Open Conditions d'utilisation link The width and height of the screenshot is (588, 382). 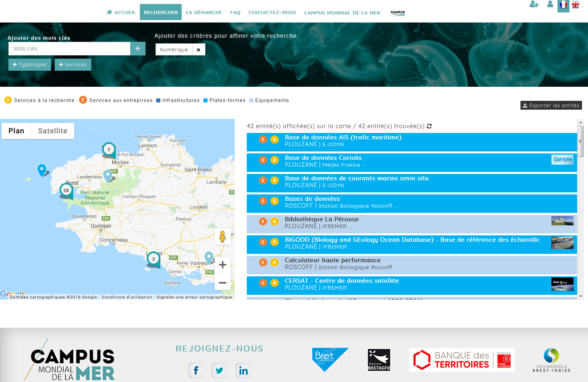click(127, 297)
